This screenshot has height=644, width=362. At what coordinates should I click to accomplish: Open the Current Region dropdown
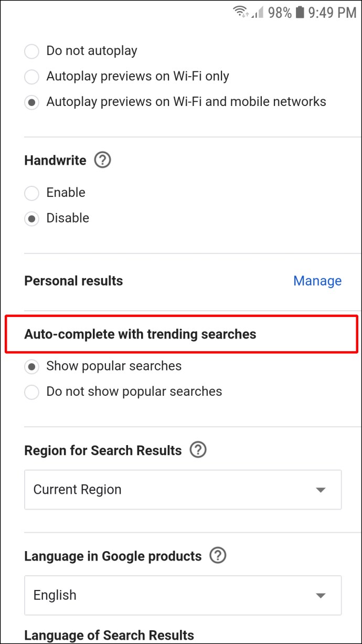tap(183, 490)
